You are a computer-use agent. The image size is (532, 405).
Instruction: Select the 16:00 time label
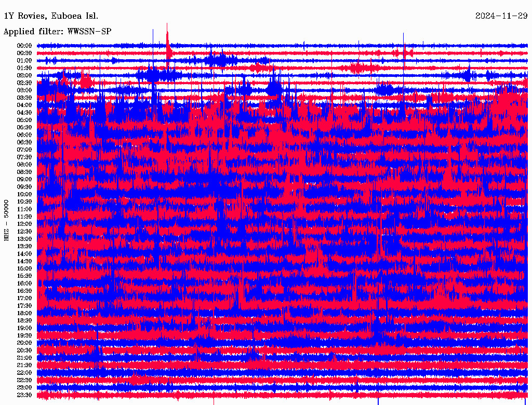click(x=24, y=283)
